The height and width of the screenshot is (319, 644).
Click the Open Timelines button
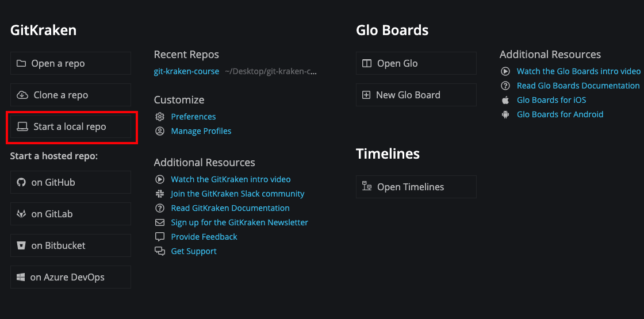(416, 187)
